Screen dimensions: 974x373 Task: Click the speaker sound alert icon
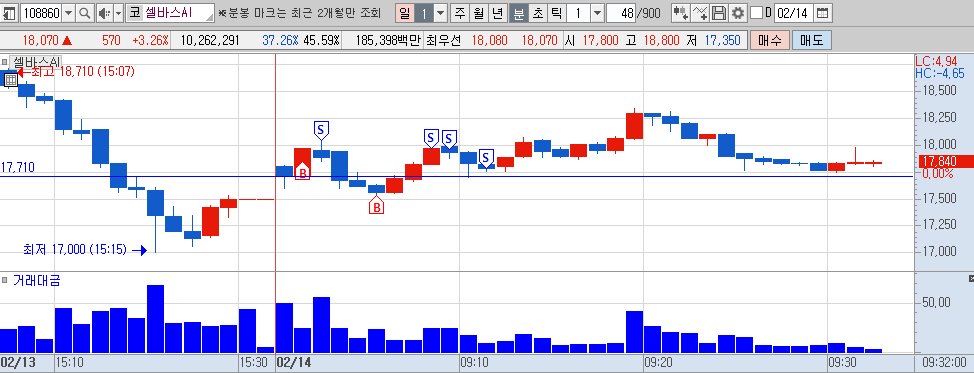104,12
